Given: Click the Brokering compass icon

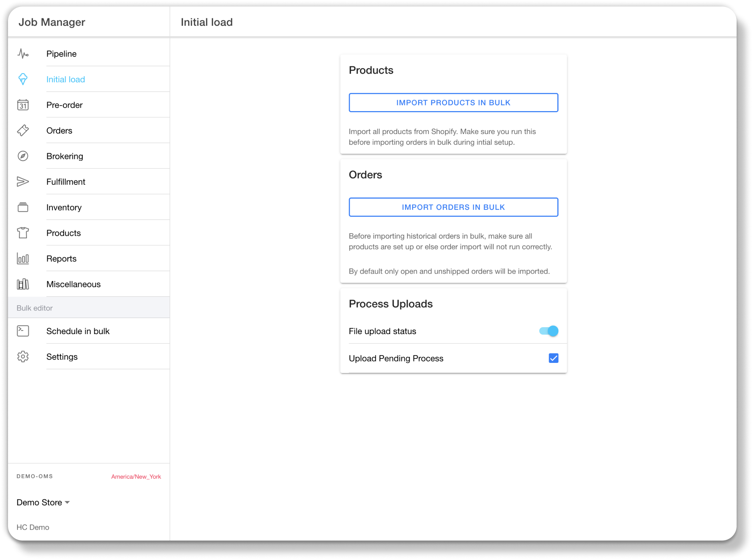Looking at the screenshot, I should pos(23,156).
